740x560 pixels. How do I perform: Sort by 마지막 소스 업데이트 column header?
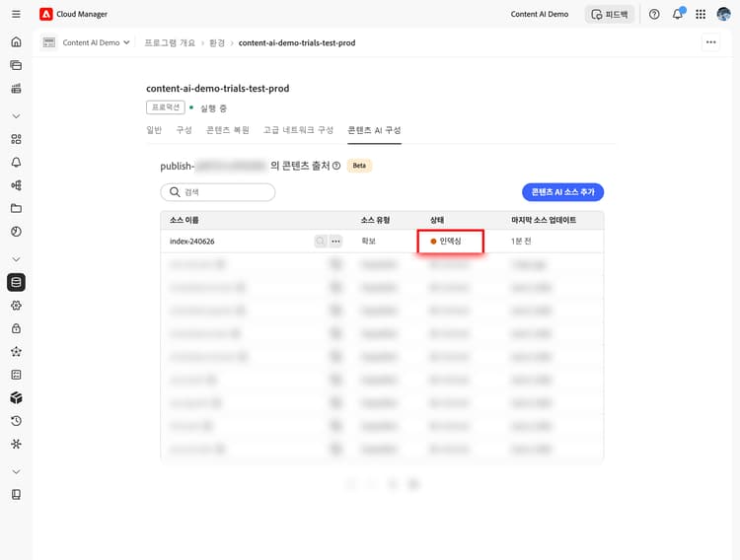pyautogui.click(x=544, y=220)
